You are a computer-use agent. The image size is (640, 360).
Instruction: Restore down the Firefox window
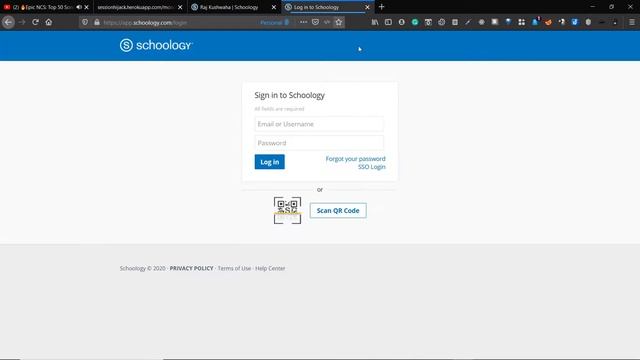pyautogui.click(x=611, y=7)
